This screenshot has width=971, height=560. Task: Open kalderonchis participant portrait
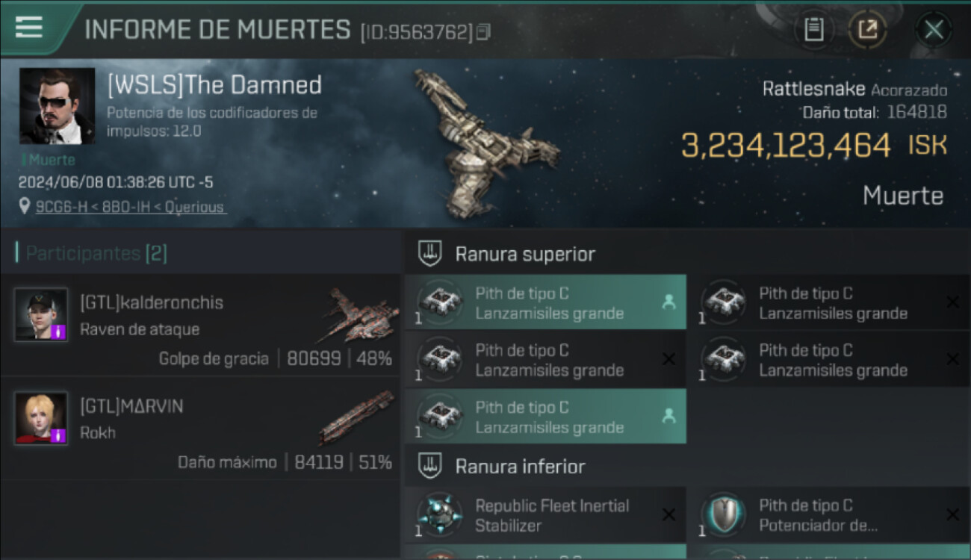pos(41,314)
